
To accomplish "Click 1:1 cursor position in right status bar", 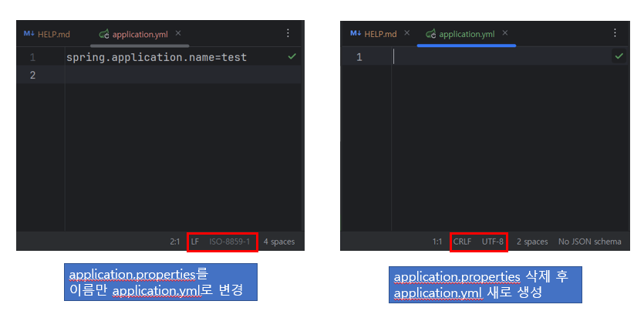I will click(437, 242).
